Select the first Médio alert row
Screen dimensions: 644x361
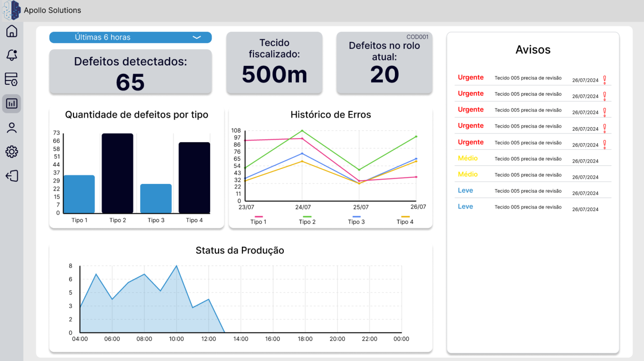point(533,159)
